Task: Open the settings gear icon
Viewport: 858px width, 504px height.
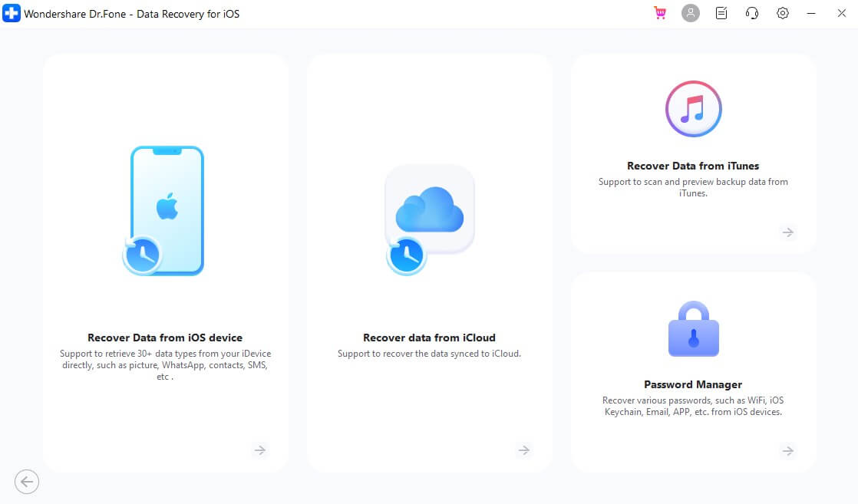Action: [783, 14]
